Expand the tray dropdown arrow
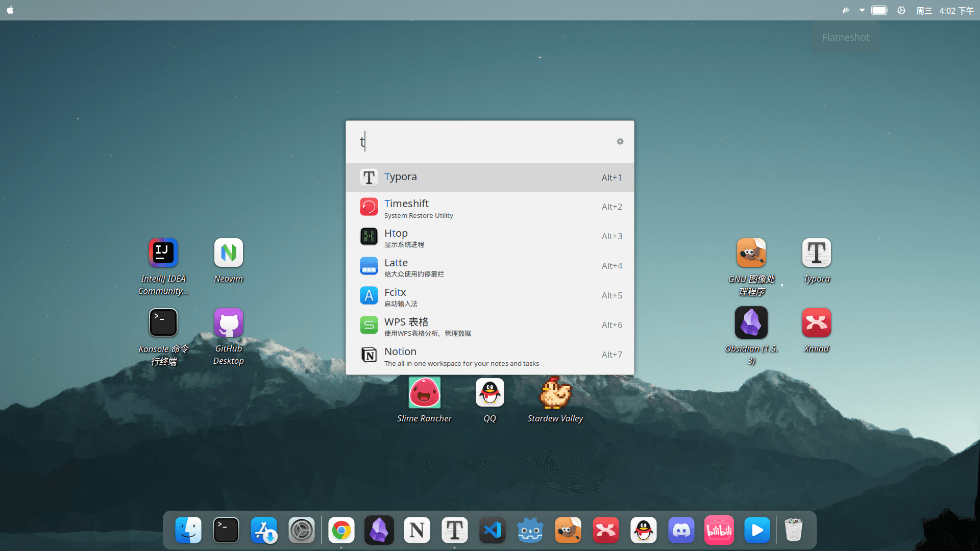980x551 pixels. (x=862, y=10)
